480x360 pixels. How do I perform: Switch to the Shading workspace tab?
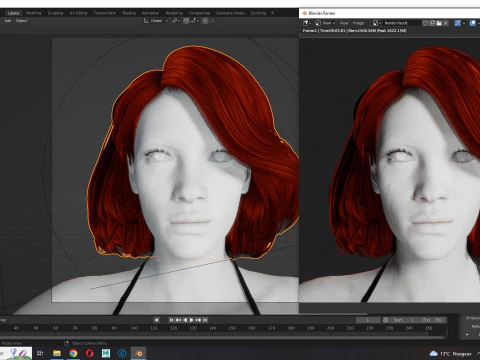pyautogui.click(x=129, y=13)
